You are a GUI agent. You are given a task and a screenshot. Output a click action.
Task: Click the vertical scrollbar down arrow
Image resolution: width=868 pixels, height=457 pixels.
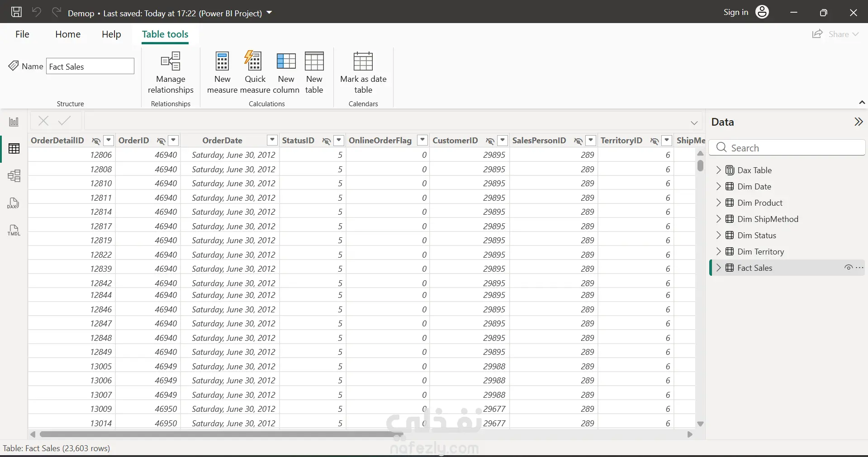pos(700,424)
